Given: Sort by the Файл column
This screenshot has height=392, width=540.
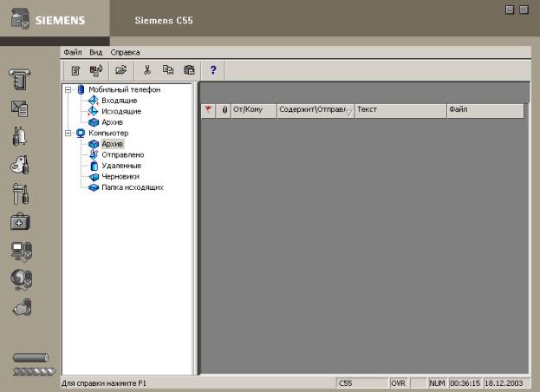Looking at the screenshot, I should click(485, 110).
